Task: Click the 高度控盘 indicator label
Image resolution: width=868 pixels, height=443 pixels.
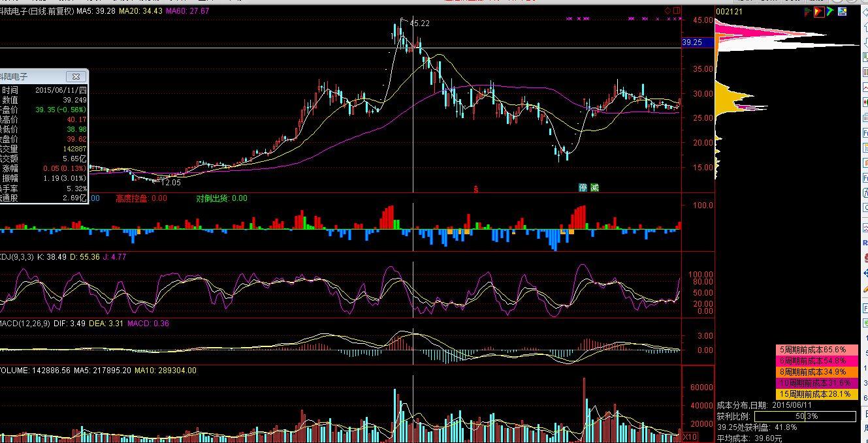Action: tap(131, 198)
